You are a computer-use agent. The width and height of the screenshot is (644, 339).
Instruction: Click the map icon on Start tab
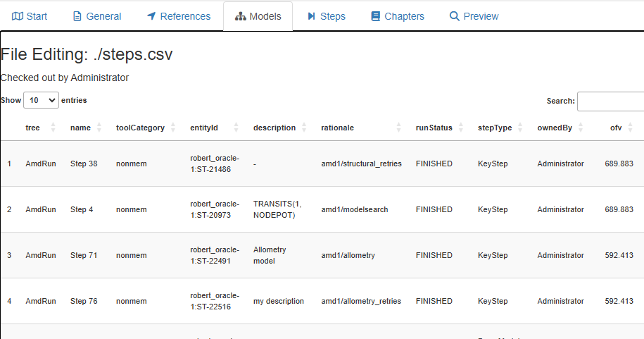pyautogui.click(x=18, y=16)
